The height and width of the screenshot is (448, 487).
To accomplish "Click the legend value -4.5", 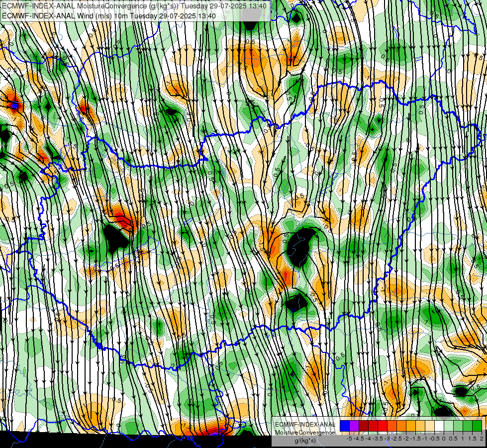I will pyautogui.click(x=359, y=439).
